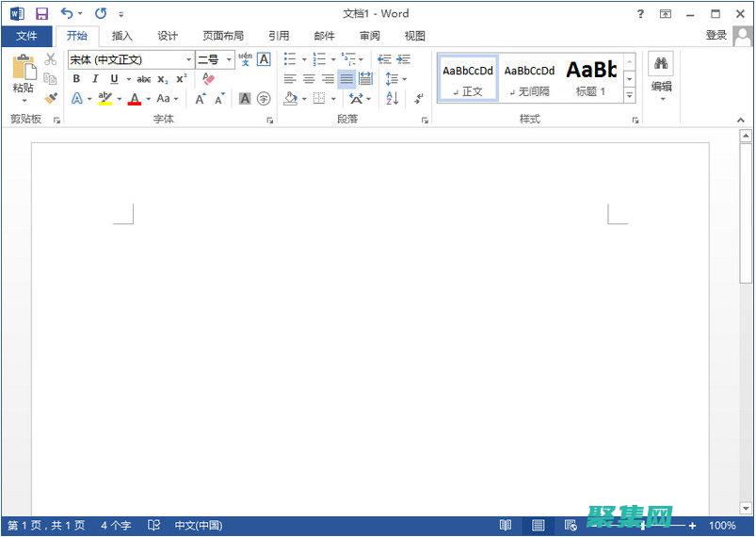Click the Increase Indent icon
Image resolution: width=756 pixels, height=537 pixels.
pos(404,59)
